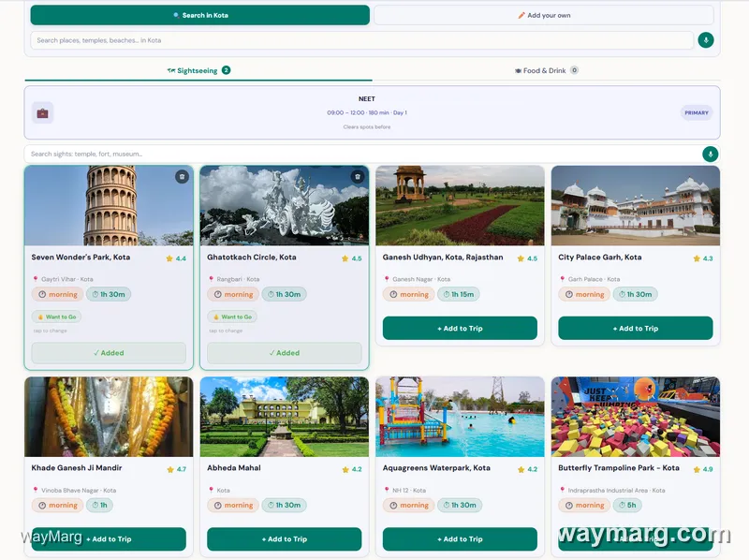Open the Butterfly Trampoline Park photo

click(x=636, y=417)
